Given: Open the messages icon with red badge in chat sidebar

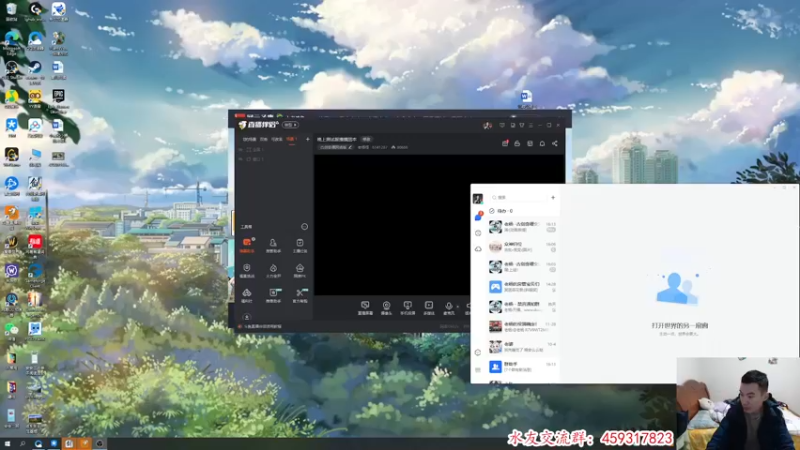Looking at the screenshot, I should pyautogui.click(x=478, y=216).
